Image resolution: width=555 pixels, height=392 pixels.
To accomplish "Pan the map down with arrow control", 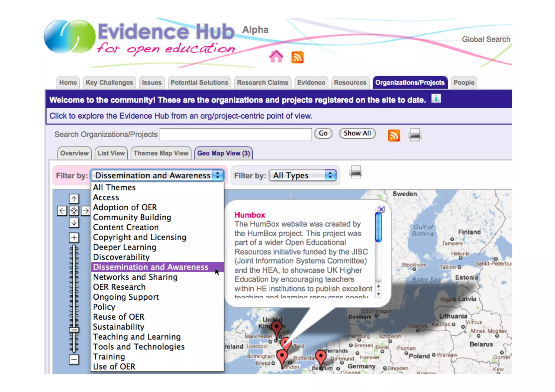I will click(74, 223).
